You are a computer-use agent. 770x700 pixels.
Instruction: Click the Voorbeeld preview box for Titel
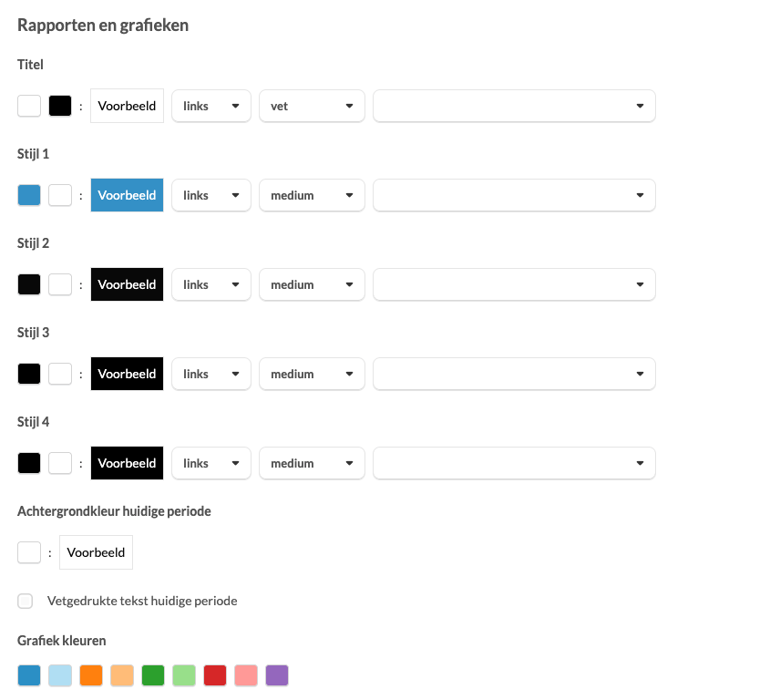click(128, 106)
